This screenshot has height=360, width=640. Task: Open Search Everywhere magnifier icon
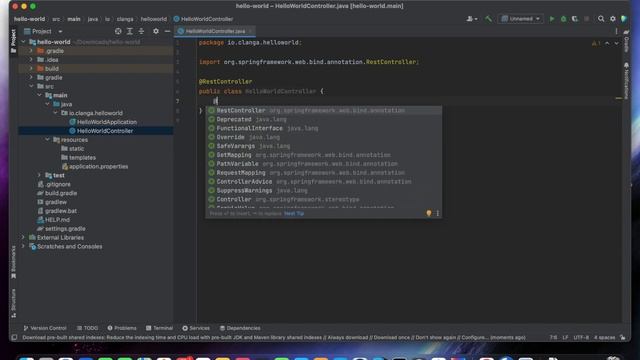tap(601, 19)
